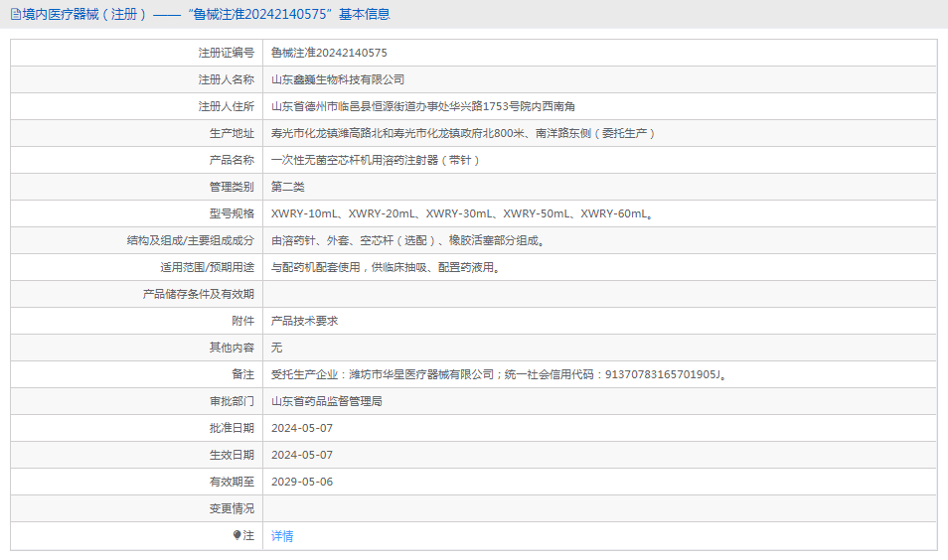Click the 批准日期 row label
Screen dimensions: 948x560
pyautogui.click(x=232, y=428)
